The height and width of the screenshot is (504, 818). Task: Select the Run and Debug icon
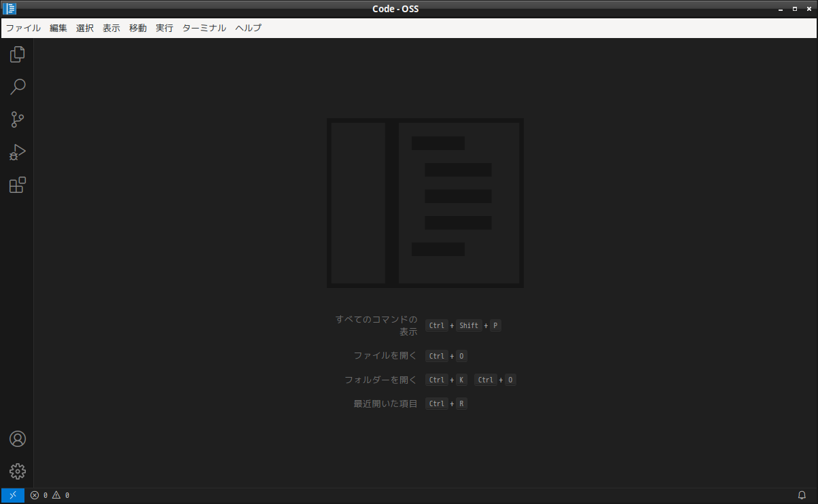(17, 152)
